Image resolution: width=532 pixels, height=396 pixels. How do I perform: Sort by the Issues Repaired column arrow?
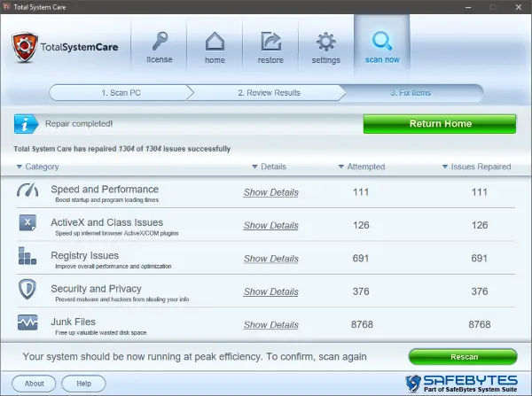point(445,167)
